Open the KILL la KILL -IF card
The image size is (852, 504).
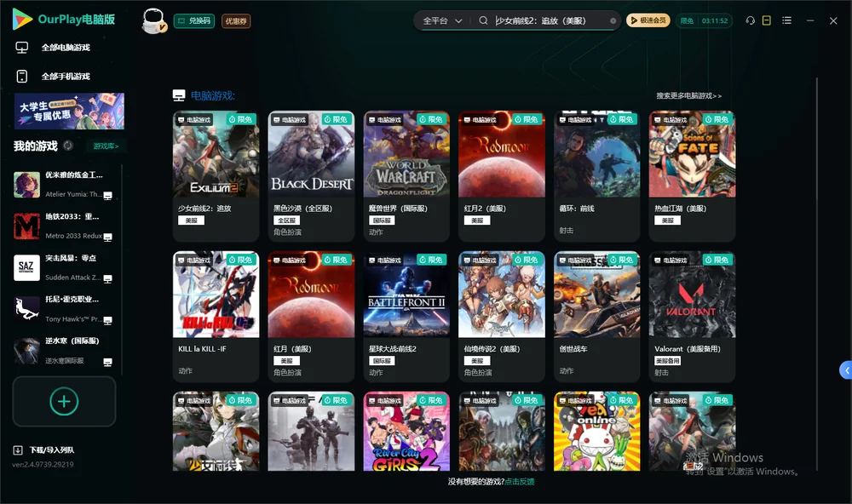(x=216, y=316)
